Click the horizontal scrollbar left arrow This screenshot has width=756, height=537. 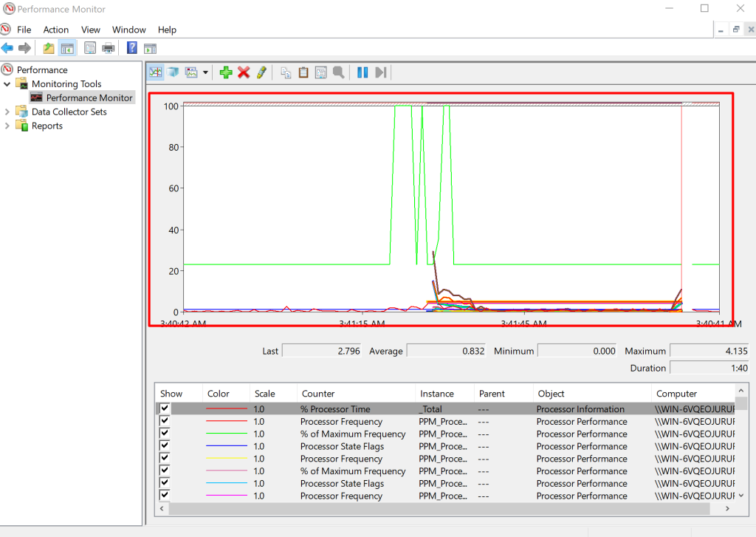[162, 508]
